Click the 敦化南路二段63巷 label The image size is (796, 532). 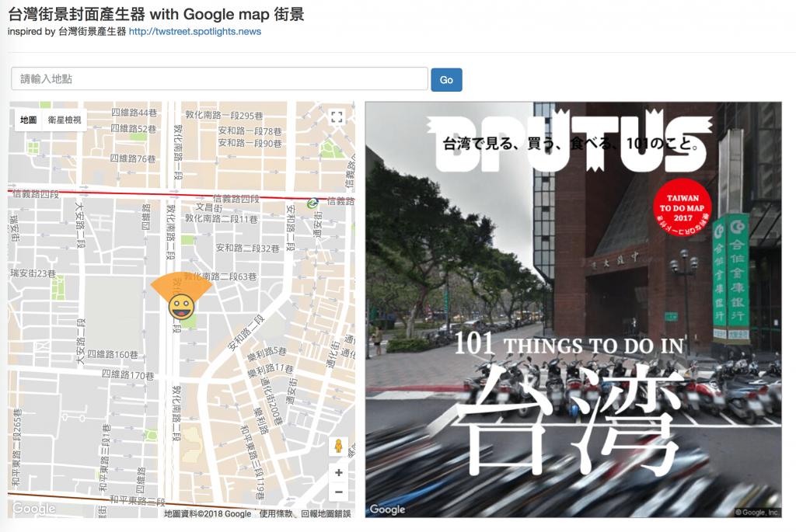tap(220, 276)
